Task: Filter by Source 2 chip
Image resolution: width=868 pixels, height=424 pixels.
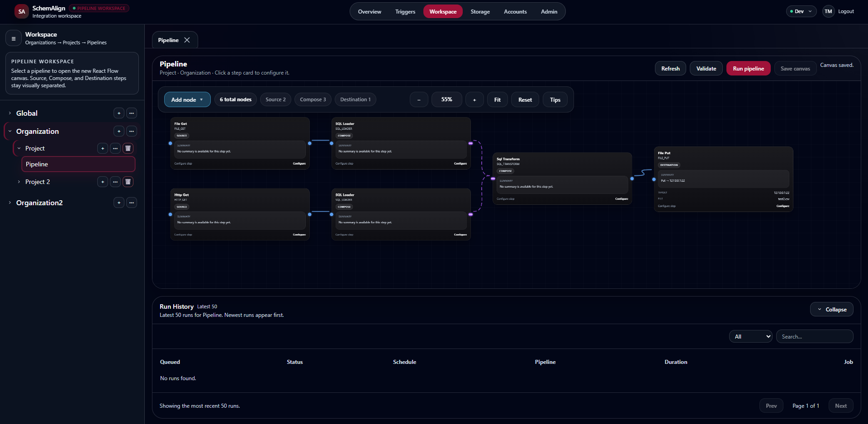Action: [275, 99]
